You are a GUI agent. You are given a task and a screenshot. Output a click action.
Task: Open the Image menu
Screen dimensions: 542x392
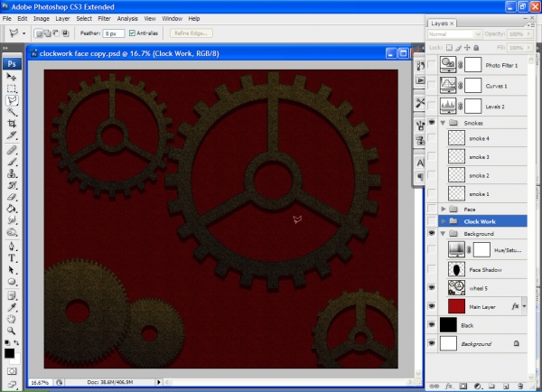42,19
